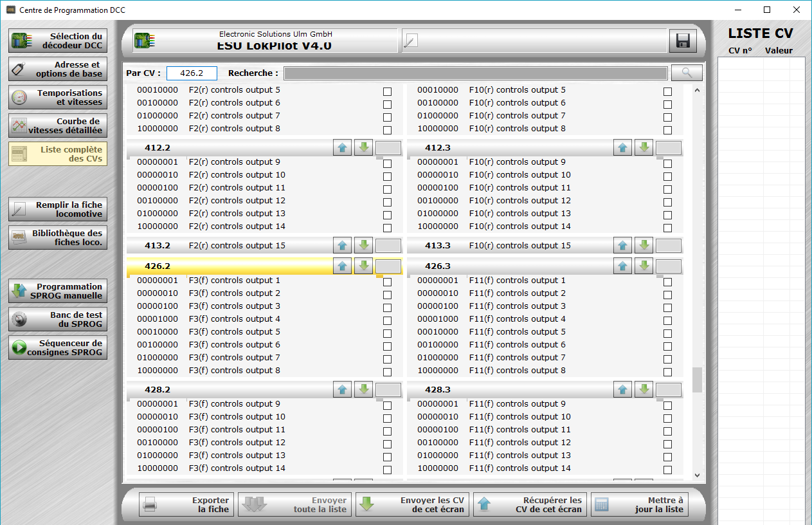Click scrollbar up arrow of CV list

click(x=697, y=91)
